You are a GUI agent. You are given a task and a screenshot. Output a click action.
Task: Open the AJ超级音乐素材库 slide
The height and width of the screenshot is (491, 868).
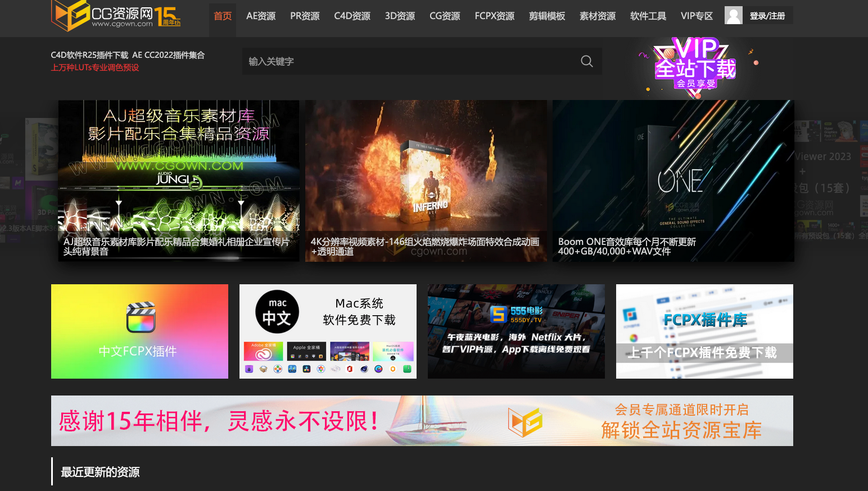coord(179,180)
